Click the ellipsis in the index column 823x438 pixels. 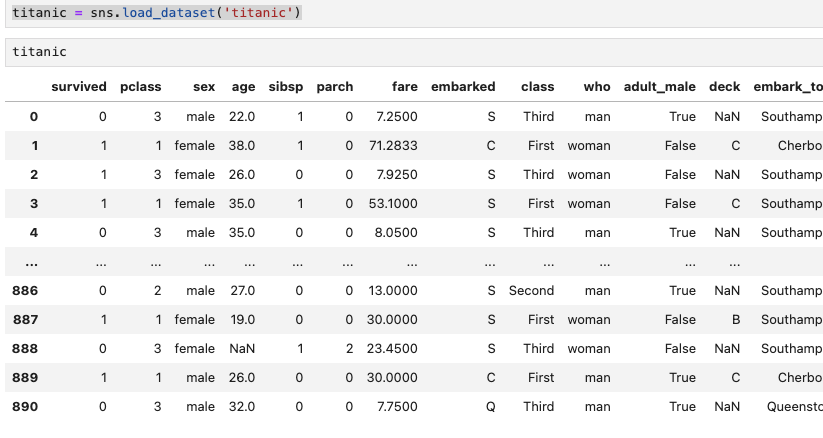[x=31, y=263]
